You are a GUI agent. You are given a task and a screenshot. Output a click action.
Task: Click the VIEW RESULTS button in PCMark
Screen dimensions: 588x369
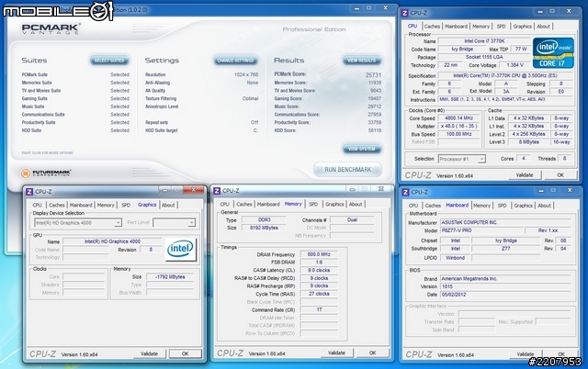click(x=362, y=61)
